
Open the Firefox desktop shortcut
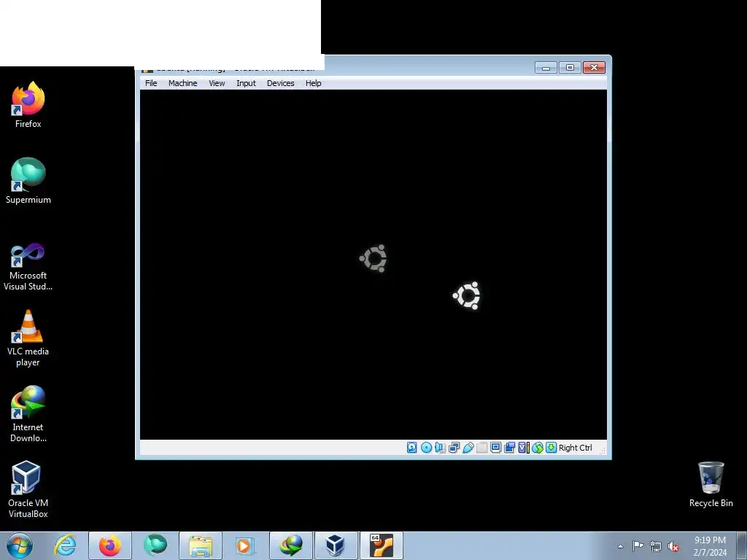click(x=28, y=105)
